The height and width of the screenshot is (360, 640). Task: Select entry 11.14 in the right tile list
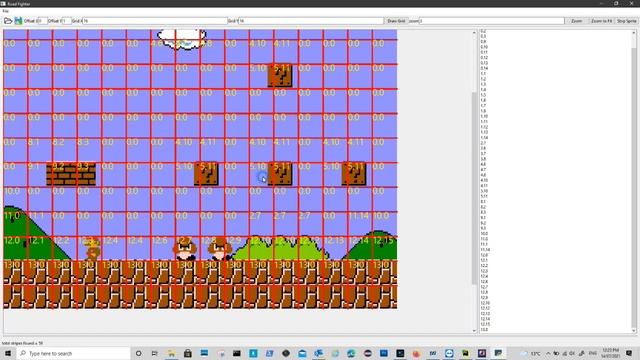(485, 249)
